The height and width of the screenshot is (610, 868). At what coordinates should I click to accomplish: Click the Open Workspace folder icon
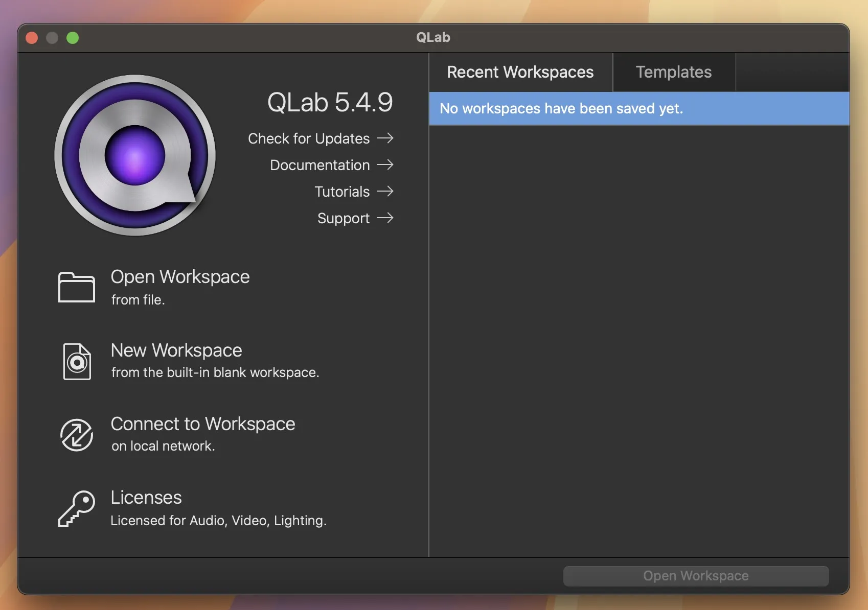[77, 287]
